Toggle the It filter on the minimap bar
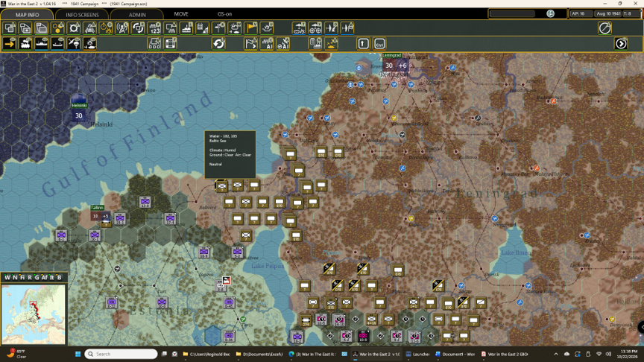This screenshot has height=362, width=644. pos(51,277)
